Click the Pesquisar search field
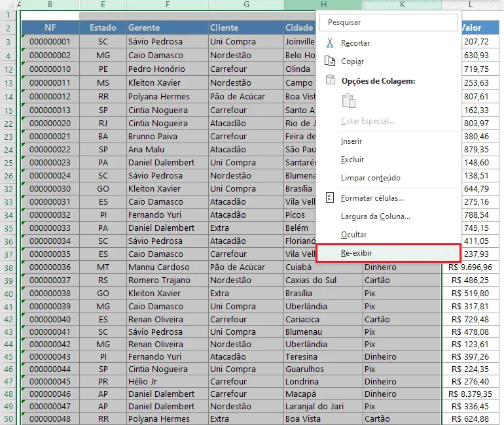Screen dimensions: 504x425 pyautogui.click(x=389, y=22)
